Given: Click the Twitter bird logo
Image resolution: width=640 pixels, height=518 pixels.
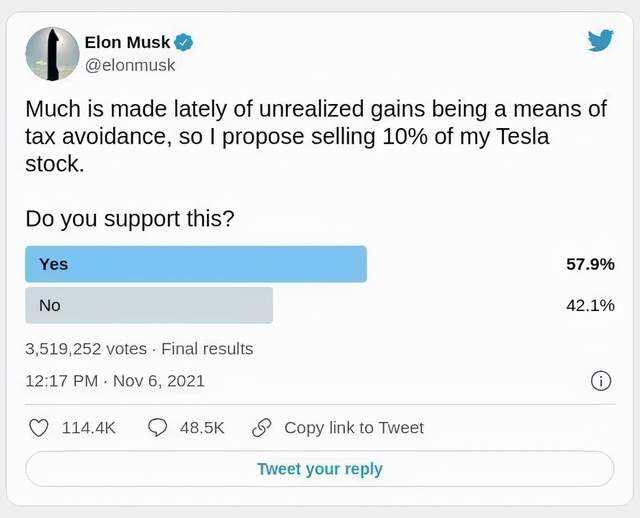Looking at the screenshot, I should [600, 41].
